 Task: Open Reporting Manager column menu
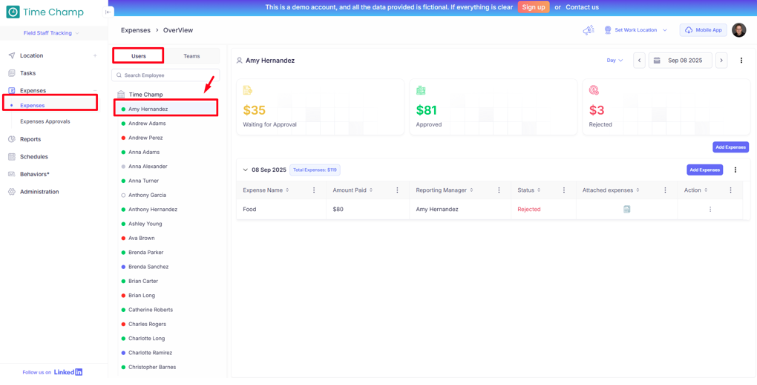499,190
